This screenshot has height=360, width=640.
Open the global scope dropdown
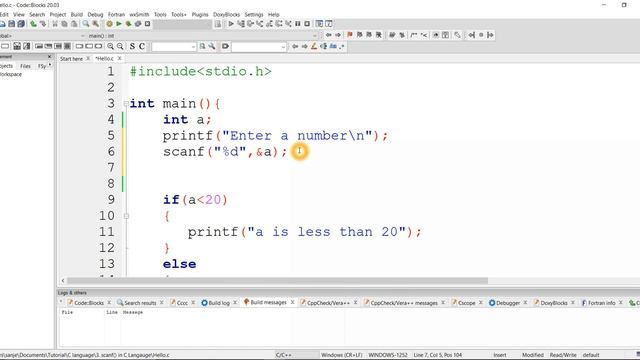click(x=42, y=36)
